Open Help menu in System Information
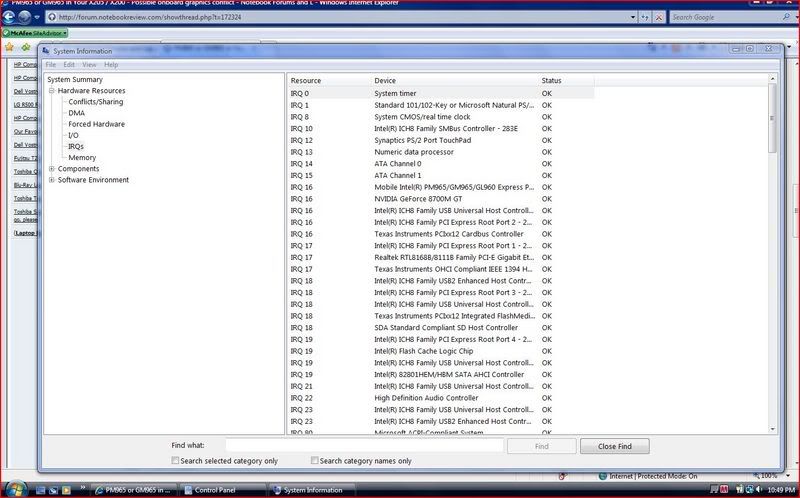This screenshot has width=800, height=498. tap(111, 65)
